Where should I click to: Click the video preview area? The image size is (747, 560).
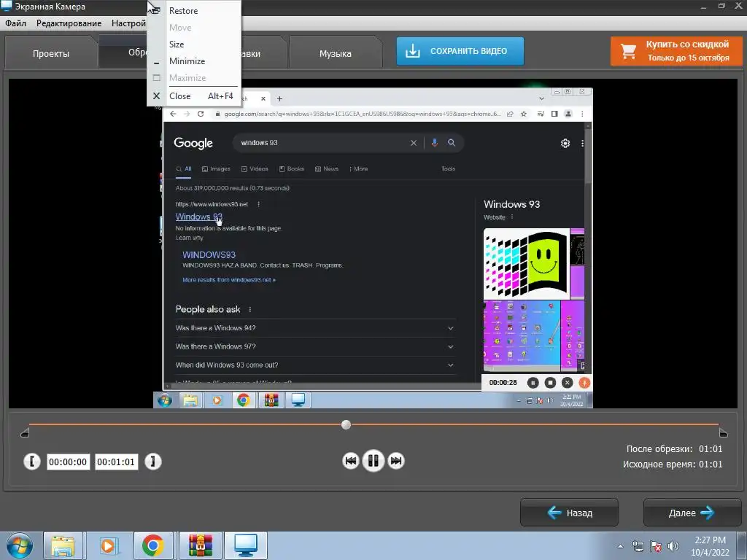click(x=373, y=244)
